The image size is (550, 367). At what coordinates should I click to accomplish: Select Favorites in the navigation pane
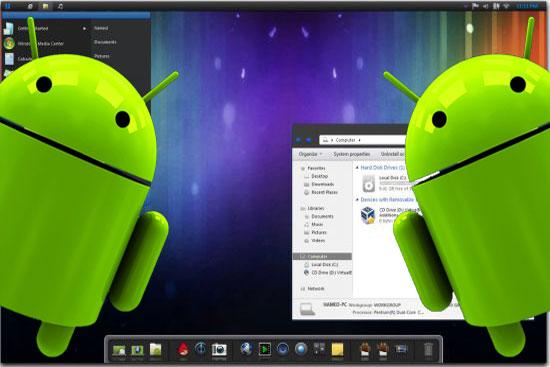pos(316,168)
